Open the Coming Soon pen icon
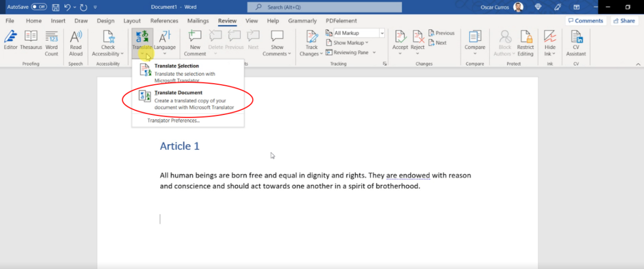Image resolution: width=644 pixels, height=269 pixels. tap(558, 7)
